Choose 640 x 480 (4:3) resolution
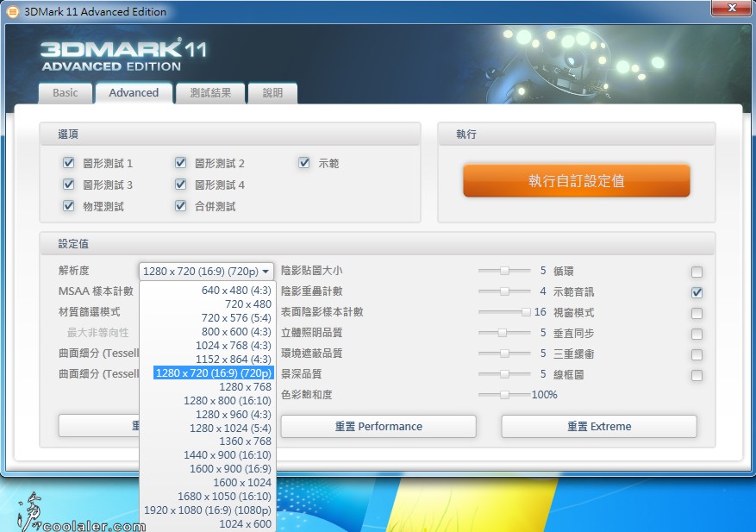Screen dimensions: 756x532 click(x=236, y=291)
